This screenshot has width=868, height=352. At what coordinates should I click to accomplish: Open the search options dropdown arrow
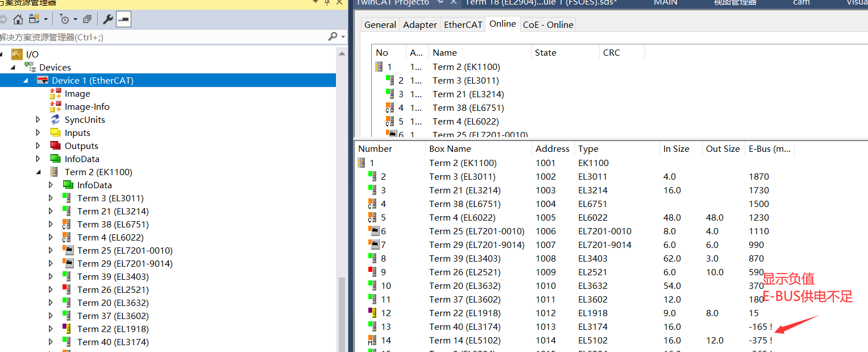(343, 37)
